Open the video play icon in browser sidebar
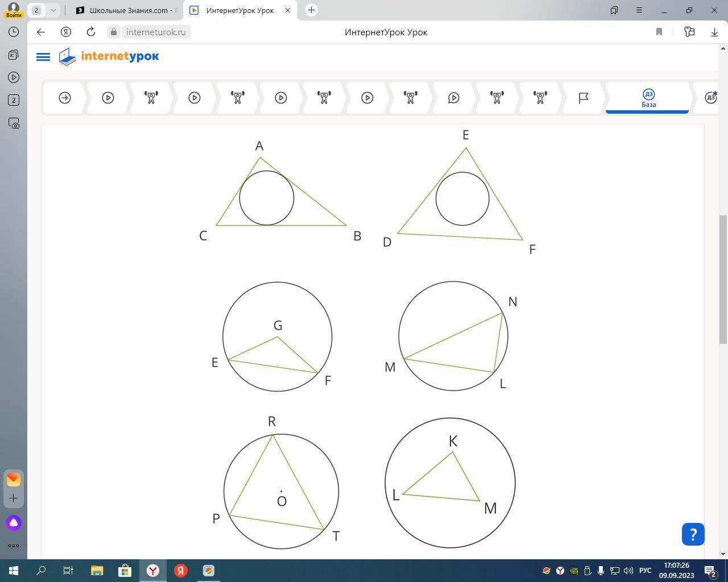Image resolution: width=728 pixels, height=582 pixels. coord(14,77)
